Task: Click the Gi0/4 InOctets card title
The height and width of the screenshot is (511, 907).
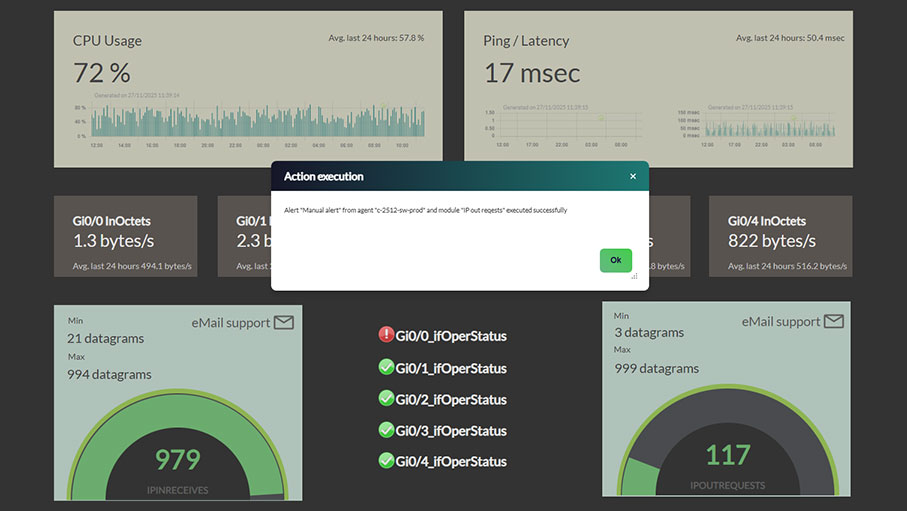Action: click(766, 221)
